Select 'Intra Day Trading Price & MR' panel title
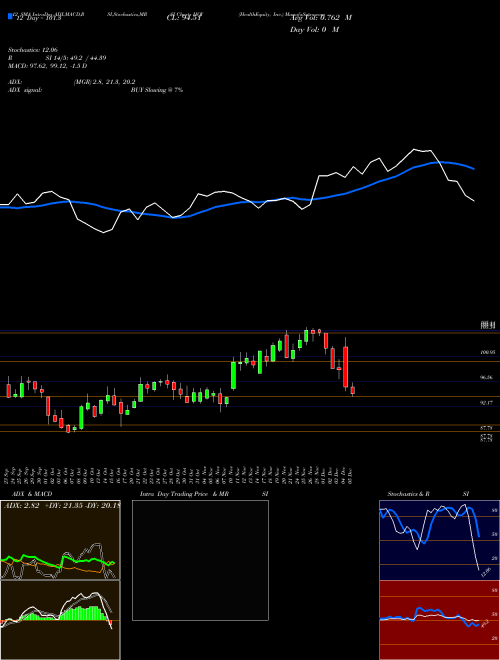The height and width of the screenshot is (660, 500). (184, 494)
